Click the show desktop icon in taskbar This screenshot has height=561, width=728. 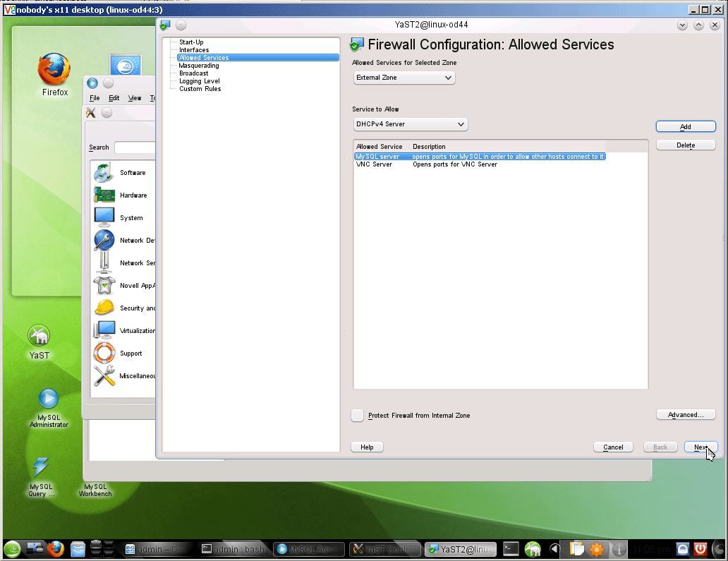(35, 550)
